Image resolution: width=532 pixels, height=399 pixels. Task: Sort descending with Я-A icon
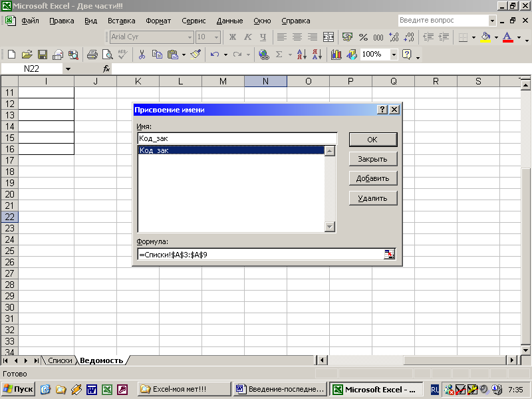317,55
